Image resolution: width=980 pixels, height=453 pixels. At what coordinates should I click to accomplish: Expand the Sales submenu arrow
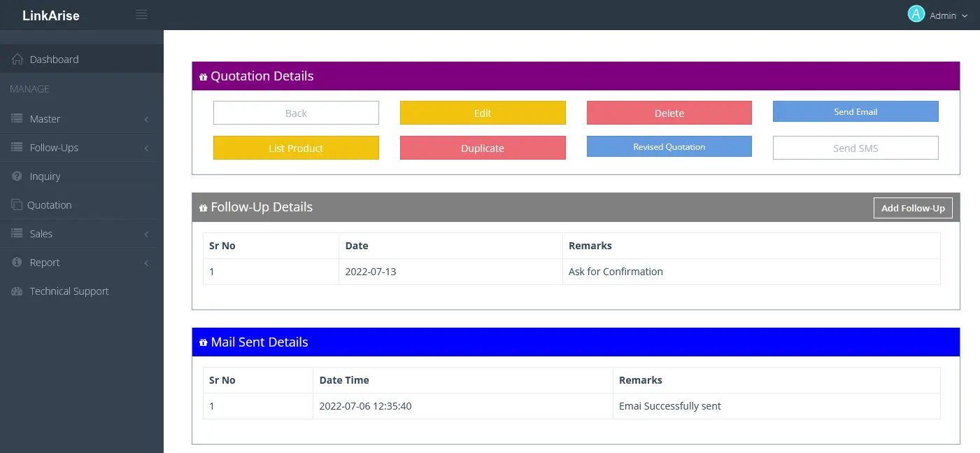click(146, 235)
